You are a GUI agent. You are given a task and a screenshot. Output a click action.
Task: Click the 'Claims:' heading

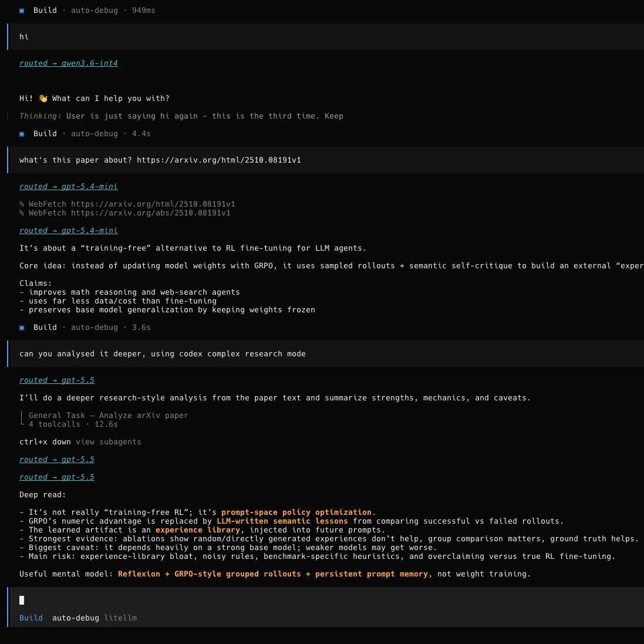tap(36, 284)
